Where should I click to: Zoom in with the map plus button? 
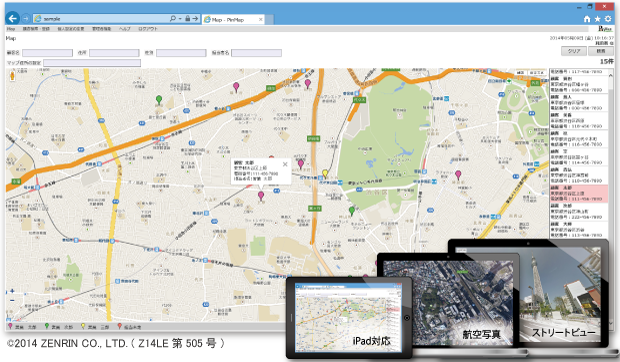click(x=12, y=291)
